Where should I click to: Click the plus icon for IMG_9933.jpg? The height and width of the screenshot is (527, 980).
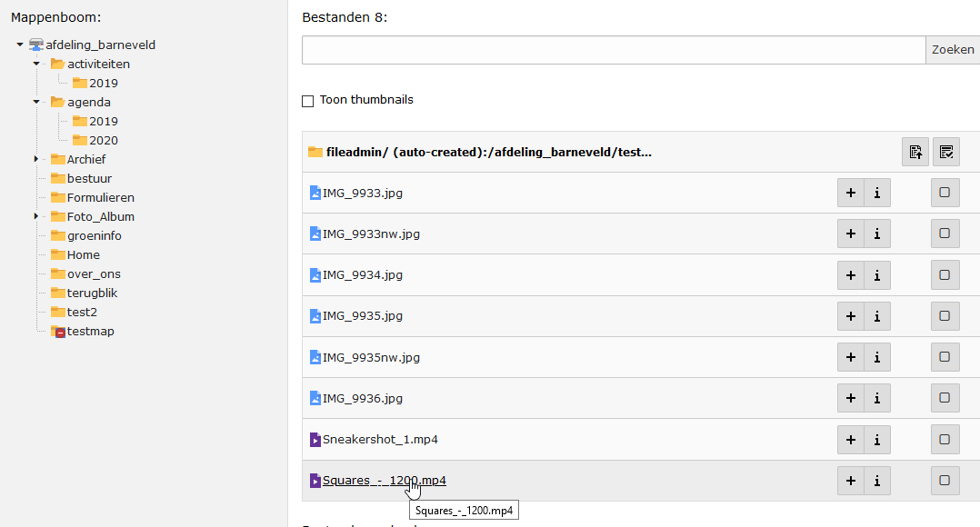pos(851,193)
